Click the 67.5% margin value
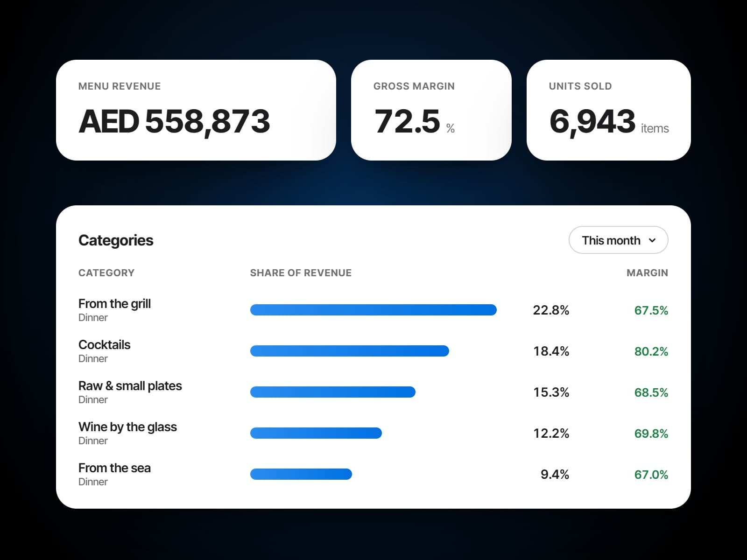Screen dimensions: 747x560 pos(651,310)
